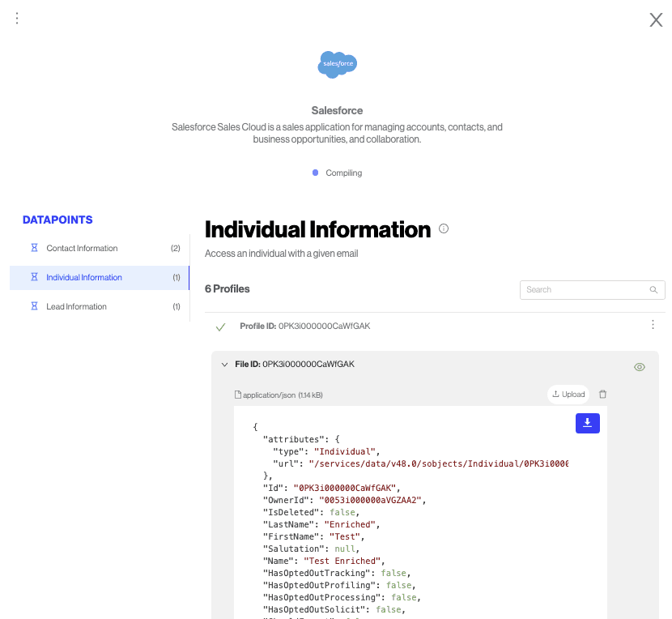The height and width of the screenshot is (619, 672).
Task: Click the Compiling status indicator dot
Action: (x=315, y=173)
